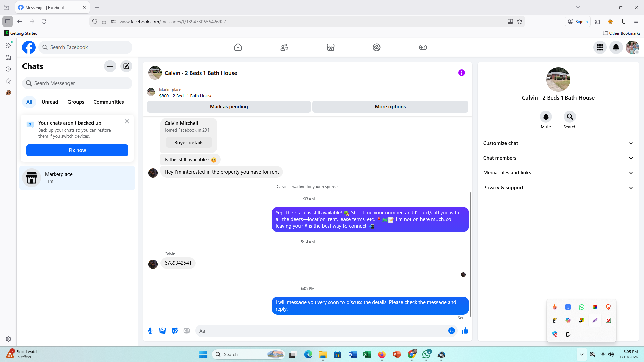This screenshot has width=644, height=362.
Task: Open Microsoft Word from the taskbar
Action: point(352,354)
